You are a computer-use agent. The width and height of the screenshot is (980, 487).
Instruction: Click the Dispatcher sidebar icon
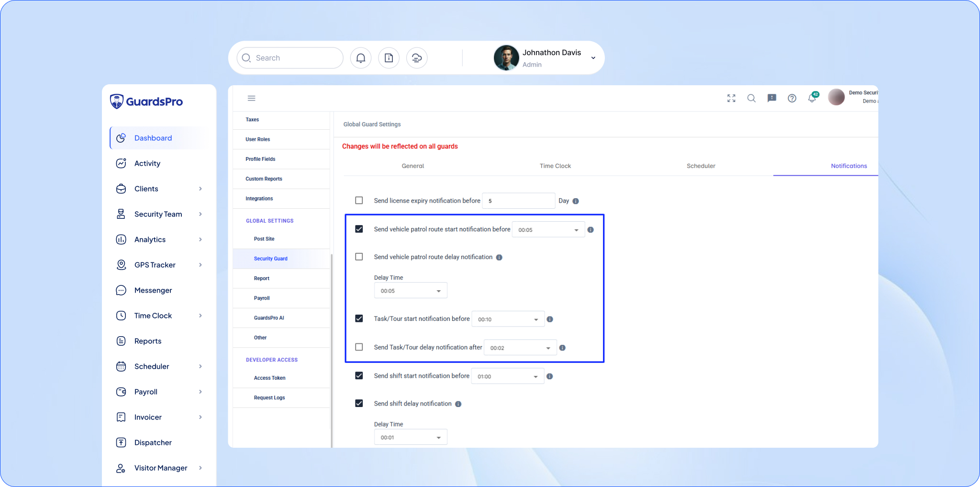pyautogui.click(x=121, y=442)
